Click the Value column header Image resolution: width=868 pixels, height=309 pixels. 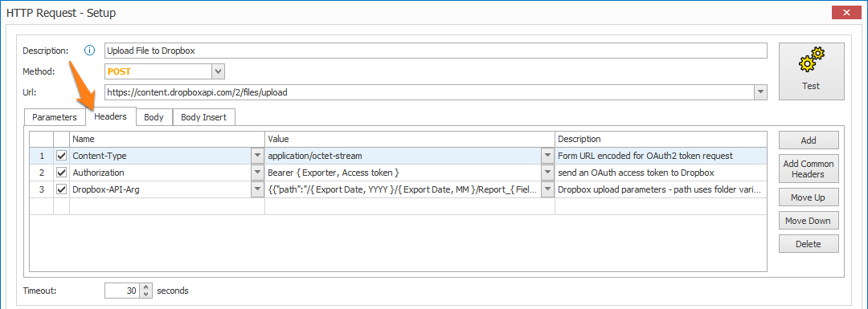coord(410,139)
